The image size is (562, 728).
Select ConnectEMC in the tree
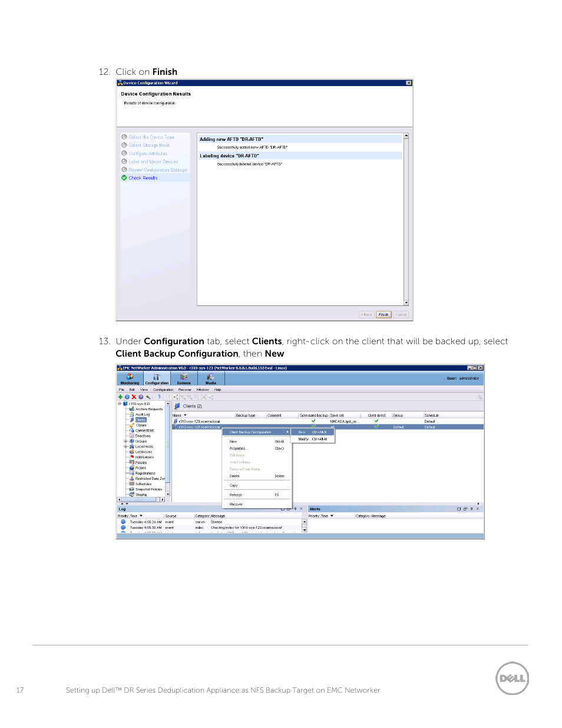click(145, 430)
